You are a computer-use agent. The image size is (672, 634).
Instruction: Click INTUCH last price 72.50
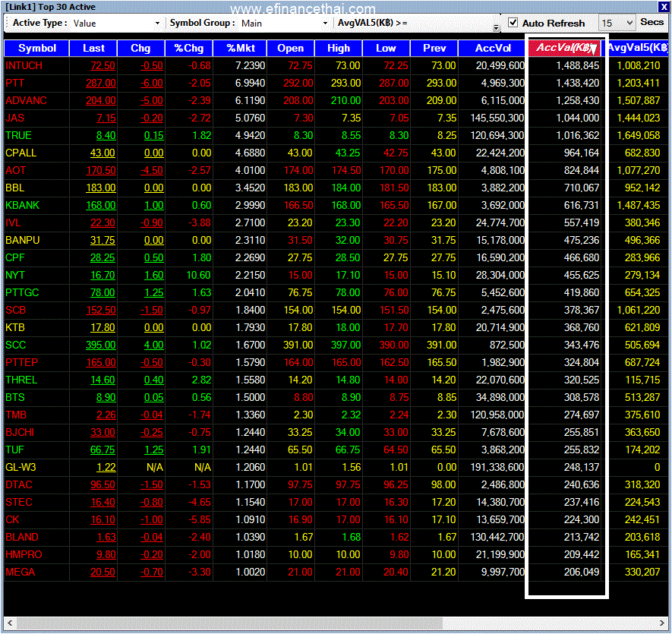[103, 65]
